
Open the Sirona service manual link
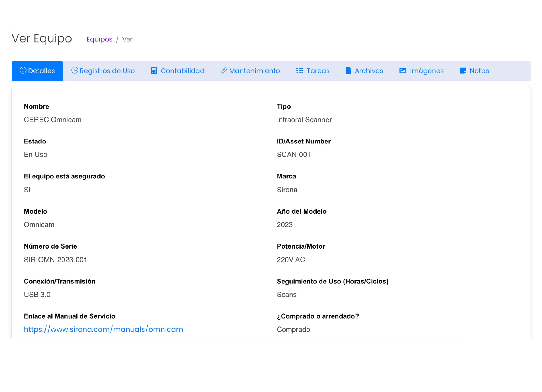(104, 329)
